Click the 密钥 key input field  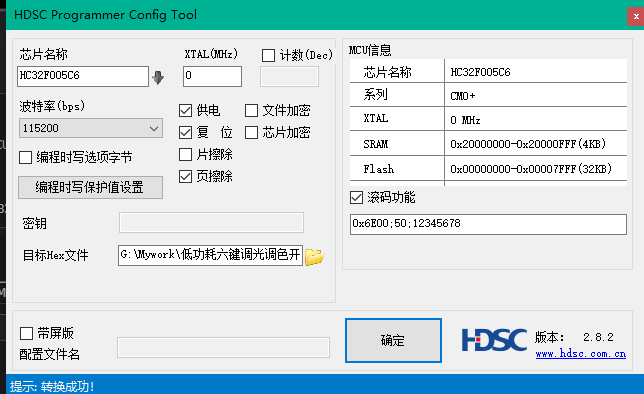coord(212,223)
